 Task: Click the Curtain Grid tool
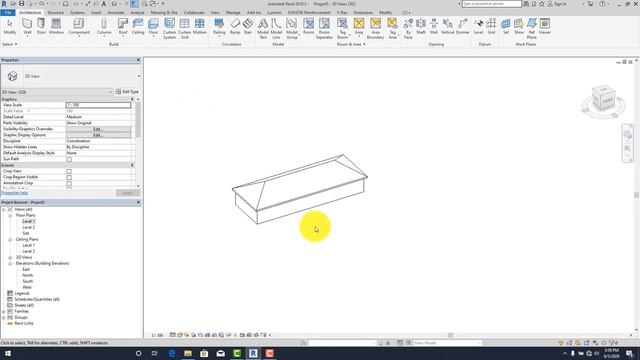184,29
